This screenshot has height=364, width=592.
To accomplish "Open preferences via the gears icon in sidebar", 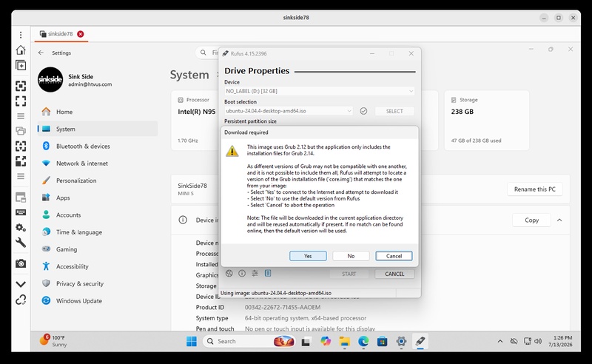I will pyautogui.click(x=21, y=227).
